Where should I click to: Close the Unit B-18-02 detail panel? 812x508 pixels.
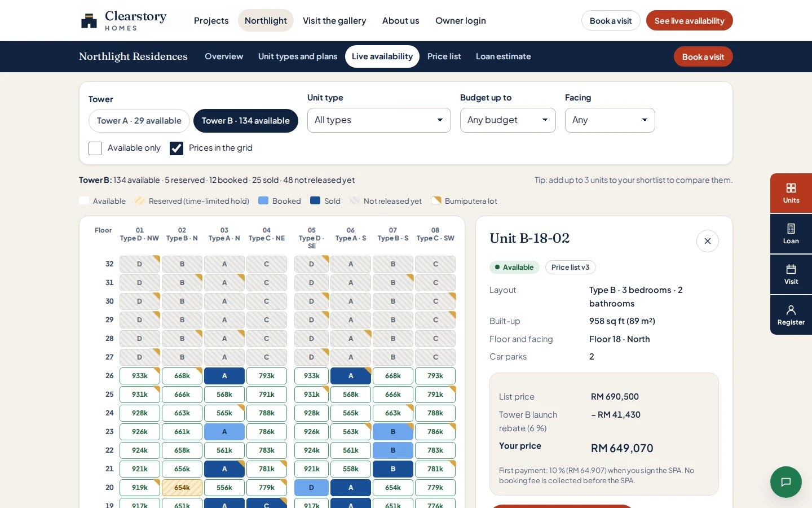click(708, 241)
